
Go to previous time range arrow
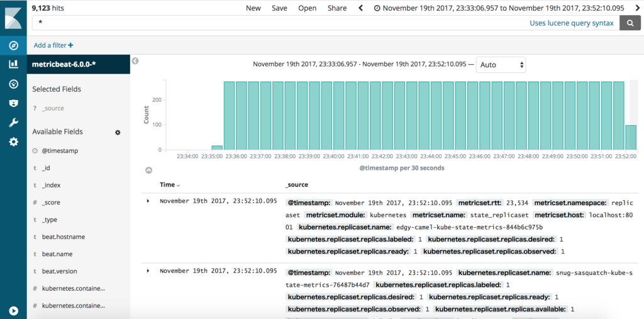360,8
